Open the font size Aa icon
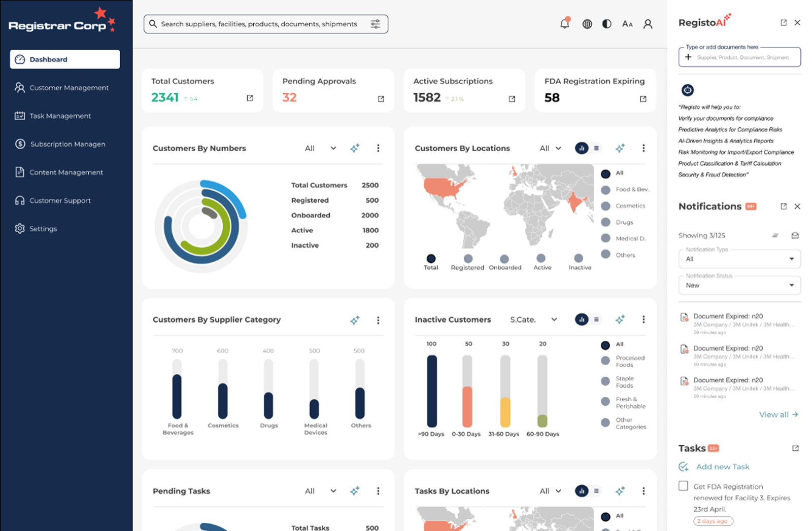 627,24
